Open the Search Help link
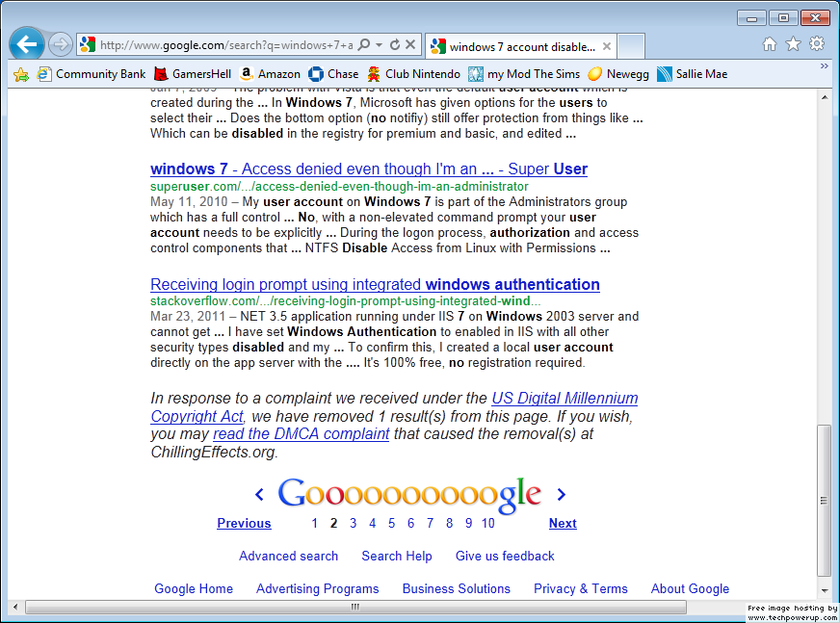The width and height of the screenshot is (840, 623). pos(397,556)
